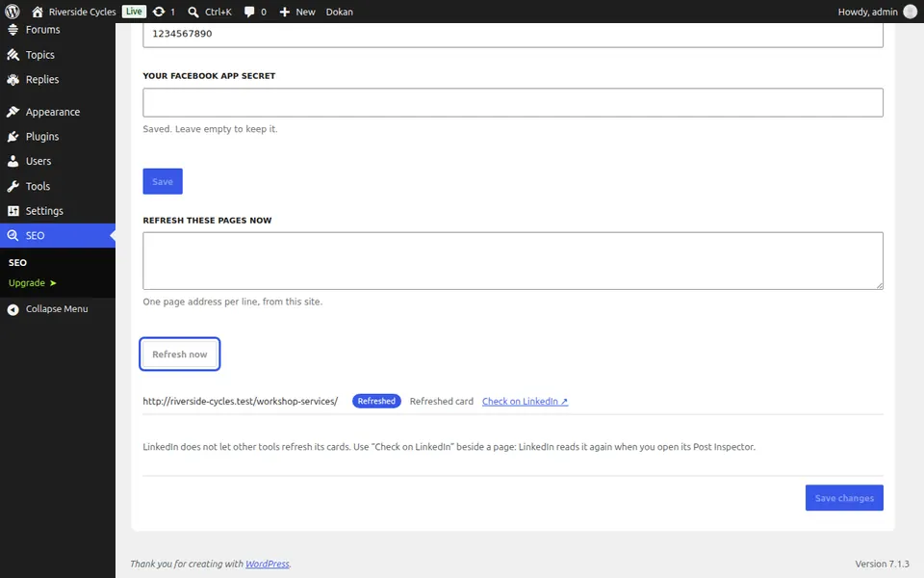
Task: Click the WordPress logo icon
Action: tap(12, 12)
